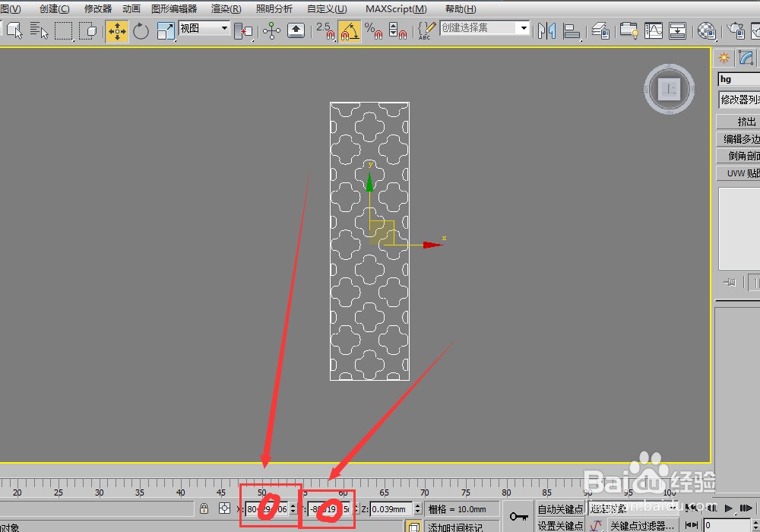The height and width of the screenshot is (532, 760).
Task: Select the Scale tool
Action: [x=165, y=31]
